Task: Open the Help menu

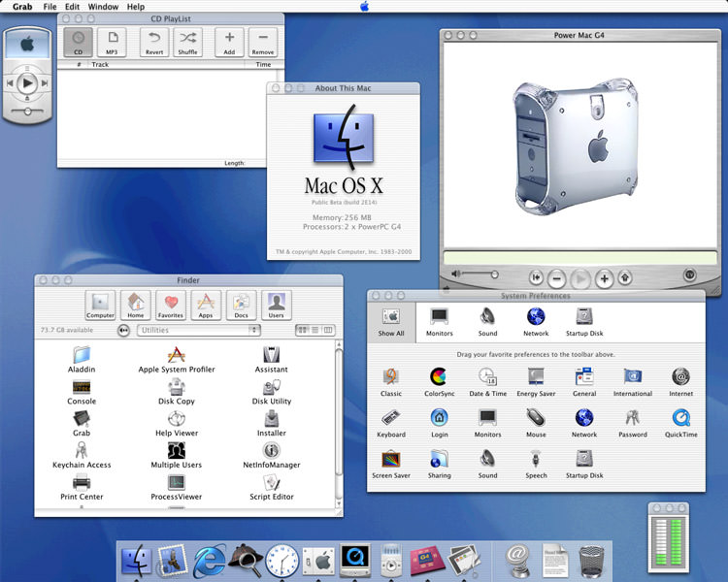Action: point(136,7)
